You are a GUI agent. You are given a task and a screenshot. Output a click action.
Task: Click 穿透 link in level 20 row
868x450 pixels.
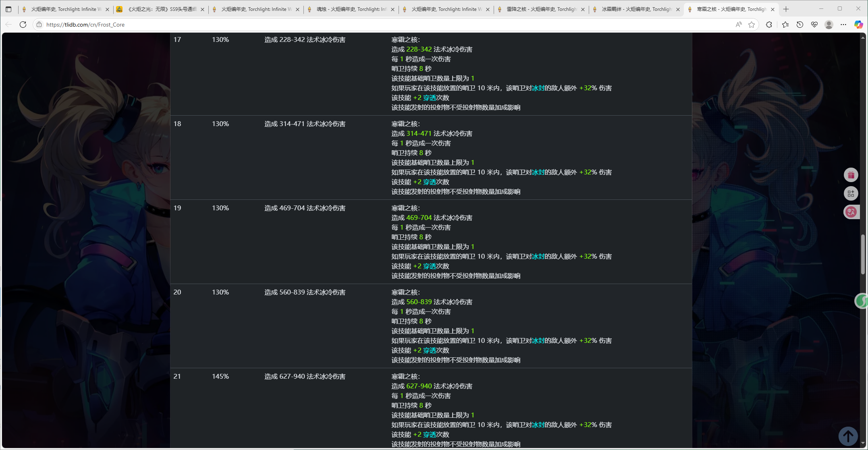430,350
